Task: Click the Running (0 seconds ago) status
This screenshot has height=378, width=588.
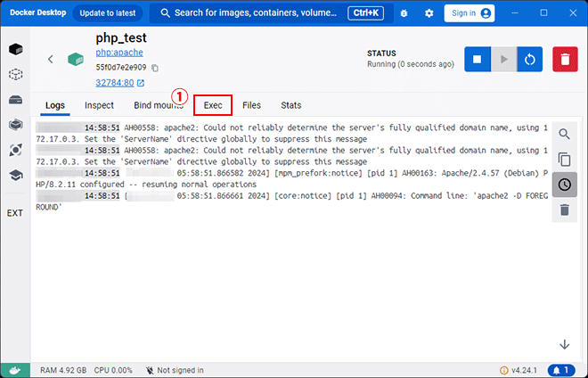Action: tap(411, 64)
